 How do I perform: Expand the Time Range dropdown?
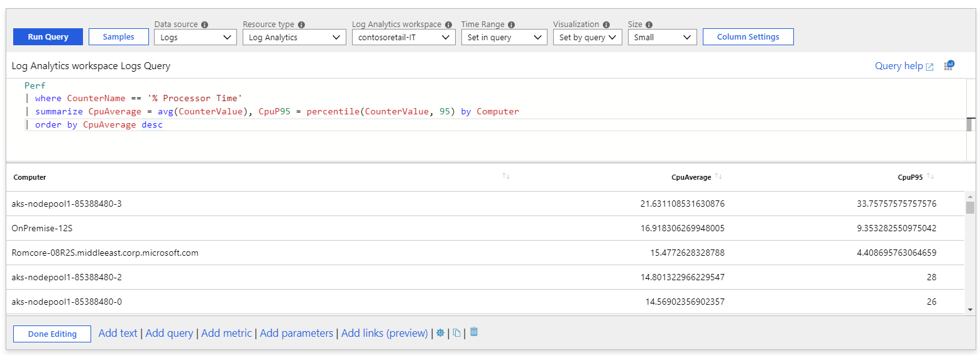pos(504,38)
